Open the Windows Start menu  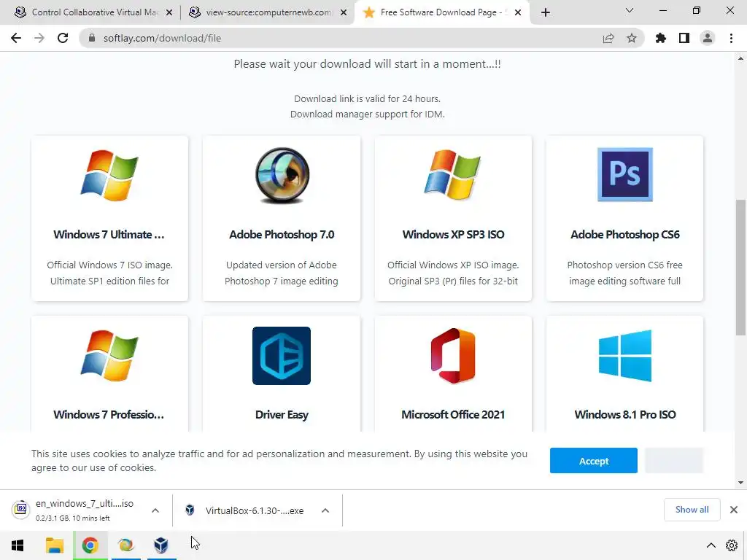click(18, 545)
